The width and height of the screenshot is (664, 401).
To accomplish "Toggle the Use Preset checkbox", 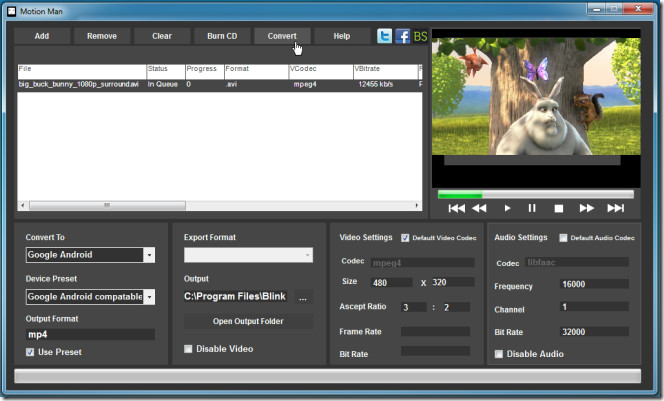I will [30, 352].
